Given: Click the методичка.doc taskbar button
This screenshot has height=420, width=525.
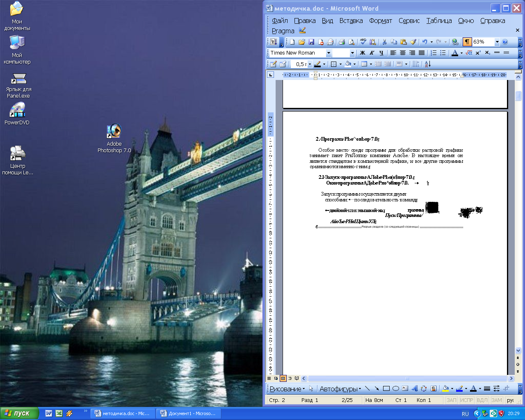Looking at the screenshot, I should point(123,413).
